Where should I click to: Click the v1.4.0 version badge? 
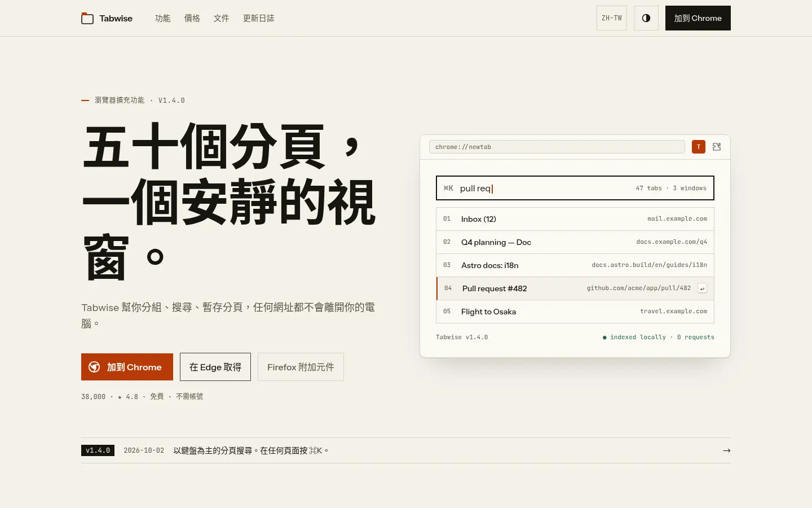click(x=98, y=450)
